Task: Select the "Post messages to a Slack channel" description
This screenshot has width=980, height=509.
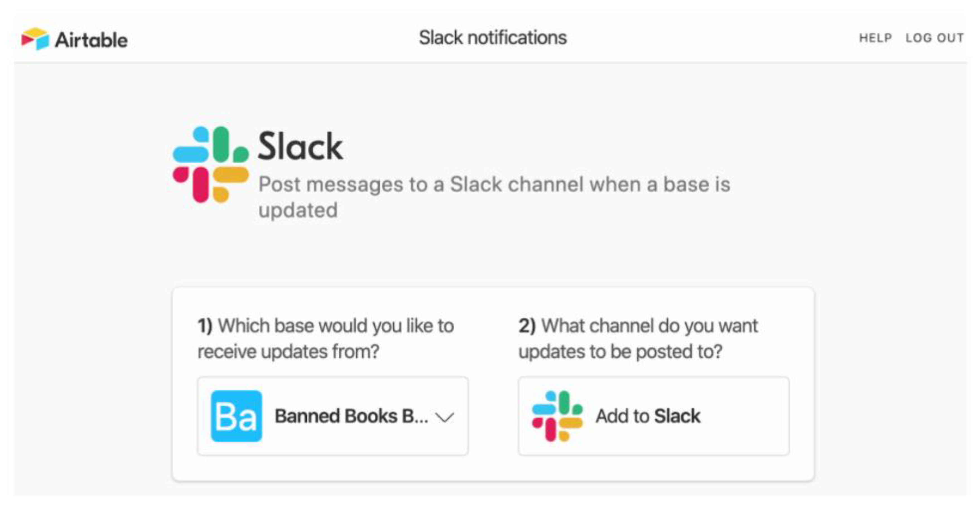Action: pos(494,185)
